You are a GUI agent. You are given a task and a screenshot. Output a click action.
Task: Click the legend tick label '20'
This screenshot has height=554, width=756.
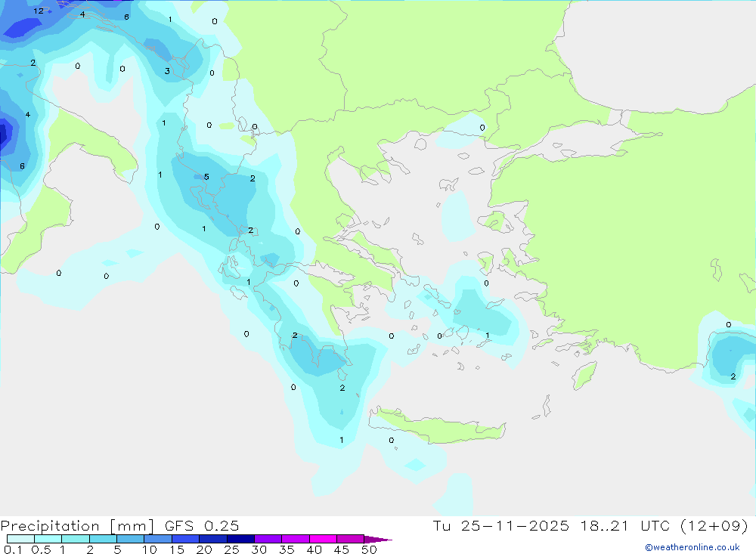[204, 549]
